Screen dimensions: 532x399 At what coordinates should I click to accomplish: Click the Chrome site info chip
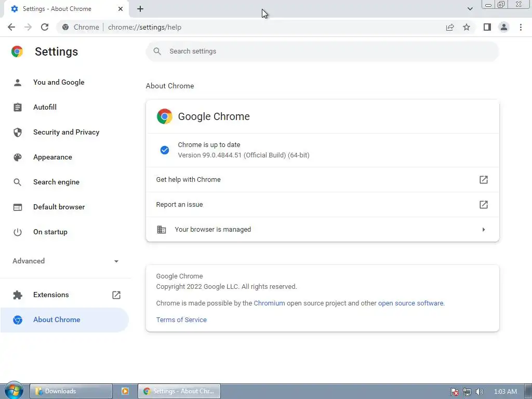pyautogui.click(x=81, y=27)
